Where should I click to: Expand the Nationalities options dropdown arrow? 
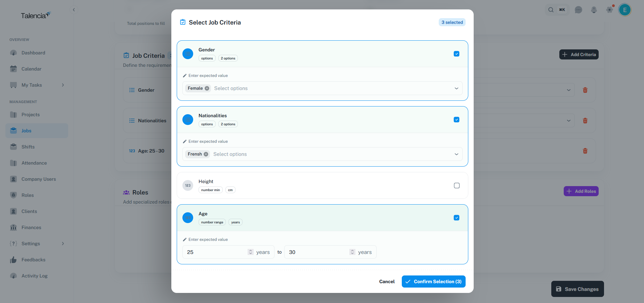tap(456, 154)
